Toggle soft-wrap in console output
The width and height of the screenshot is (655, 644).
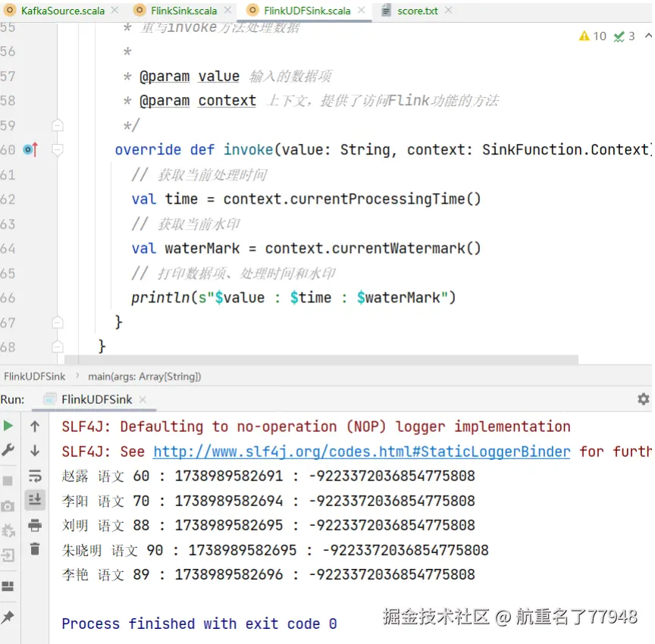point(35,475)
